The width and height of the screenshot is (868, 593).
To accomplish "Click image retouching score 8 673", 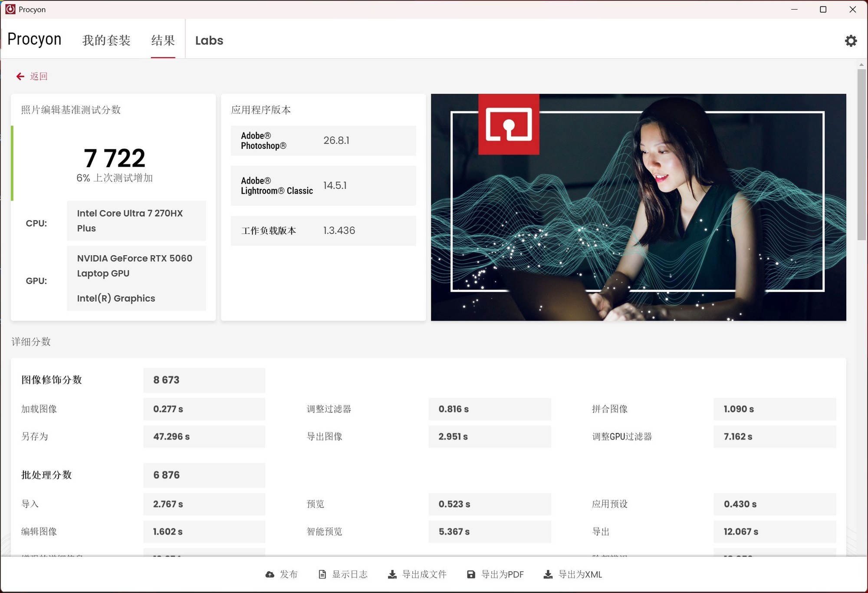I will pos(204,380).
